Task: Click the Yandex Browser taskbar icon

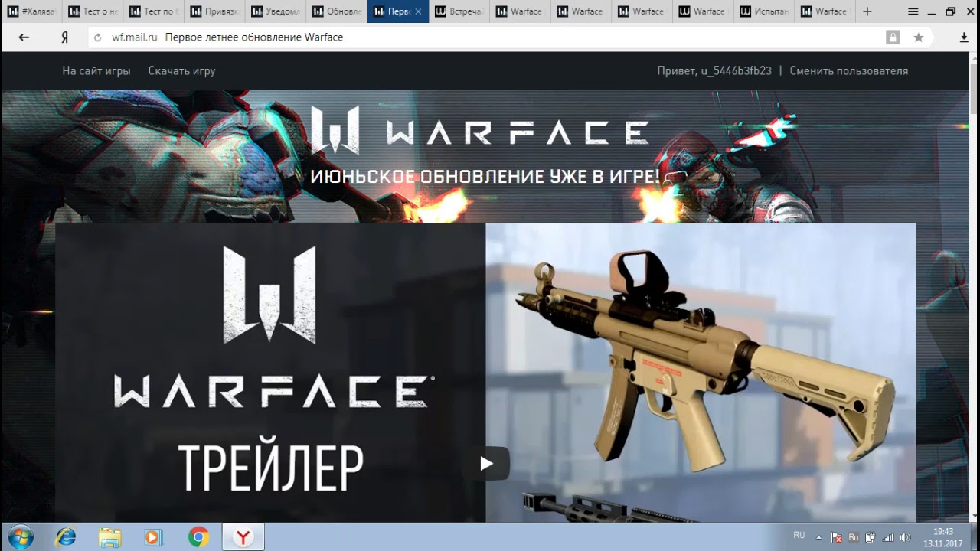Action: tap(243, 537)
